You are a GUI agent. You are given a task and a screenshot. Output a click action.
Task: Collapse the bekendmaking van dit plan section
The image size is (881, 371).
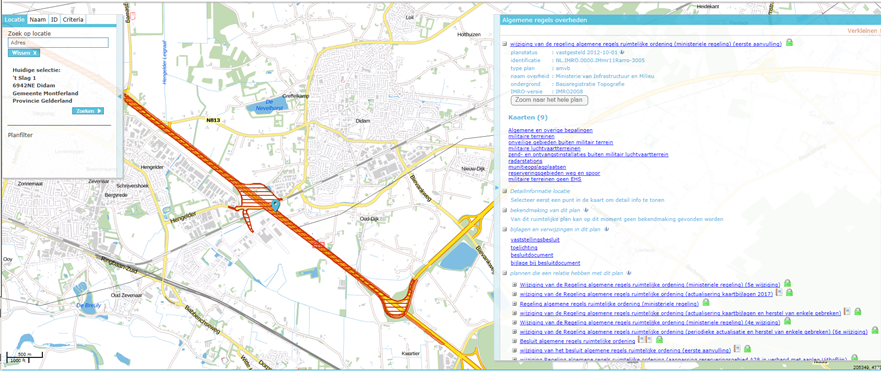pyautogui.click(x=505, y=210)
